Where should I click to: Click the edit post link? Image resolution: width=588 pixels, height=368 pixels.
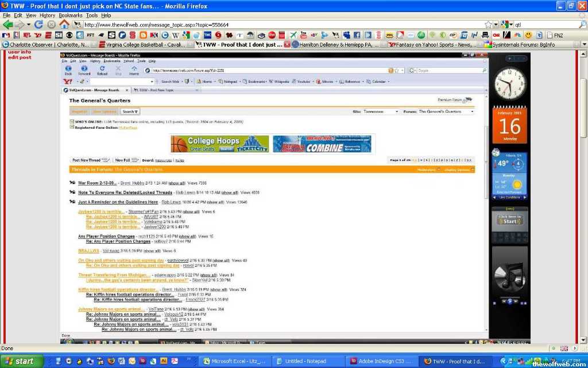point(20,57)
